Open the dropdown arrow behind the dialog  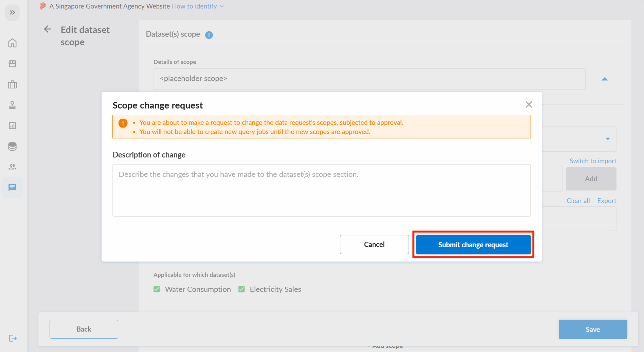(608, 139)
